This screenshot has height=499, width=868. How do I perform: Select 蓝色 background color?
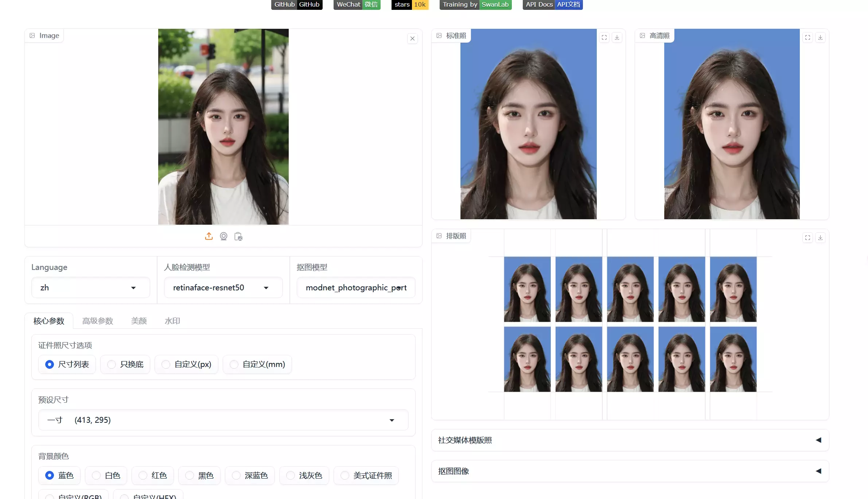59,475
